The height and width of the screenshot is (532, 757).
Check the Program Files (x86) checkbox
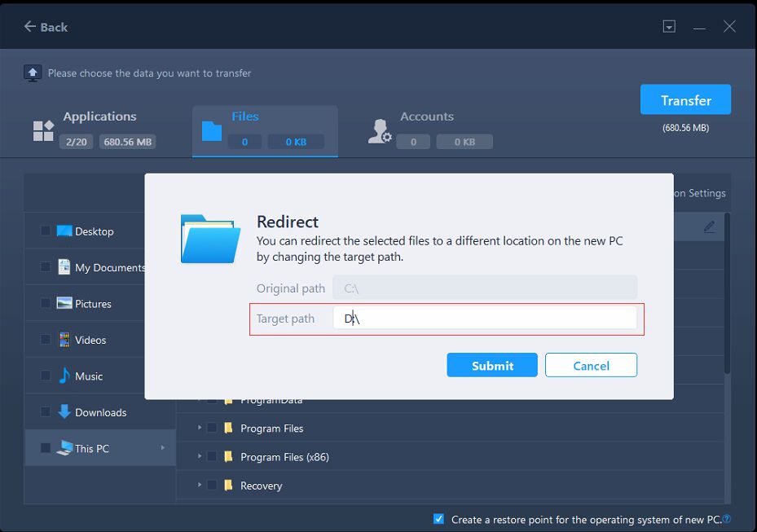click(x=212, y=456)
